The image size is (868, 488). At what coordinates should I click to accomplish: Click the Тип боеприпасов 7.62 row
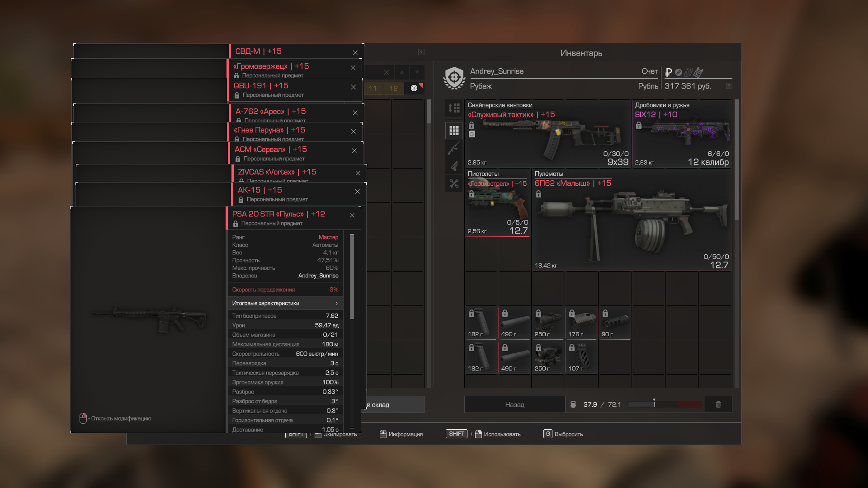(285, 316)
